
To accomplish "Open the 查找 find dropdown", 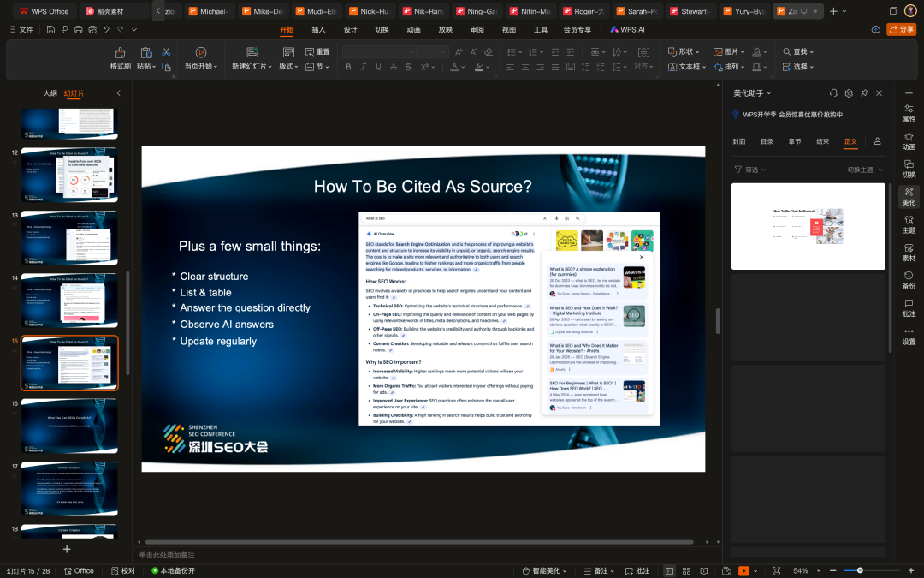I will [798, 52].
